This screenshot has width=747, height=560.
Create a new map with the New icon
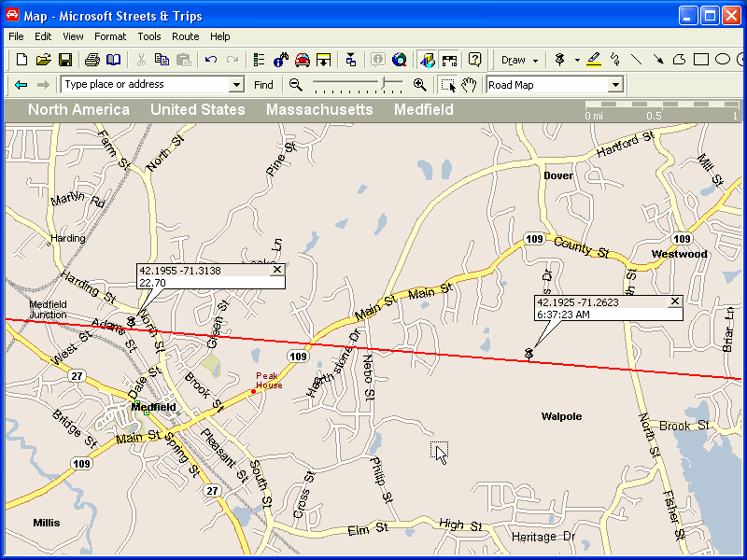21,60
